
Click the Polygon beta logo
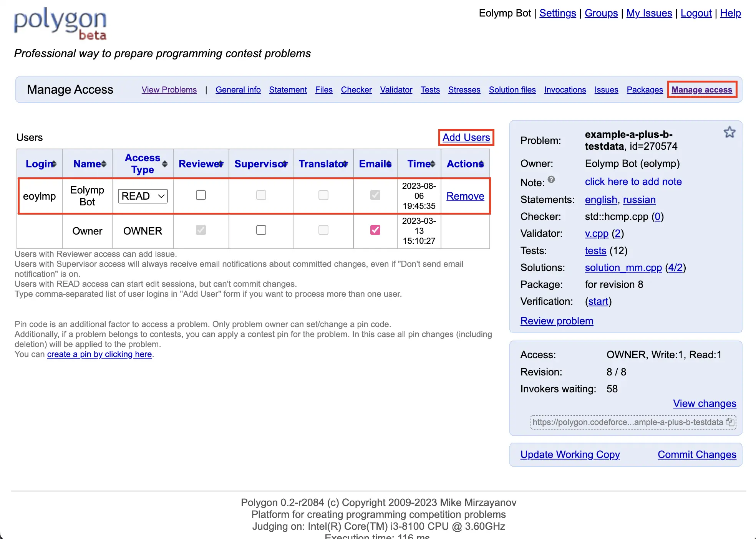(60, 24)
